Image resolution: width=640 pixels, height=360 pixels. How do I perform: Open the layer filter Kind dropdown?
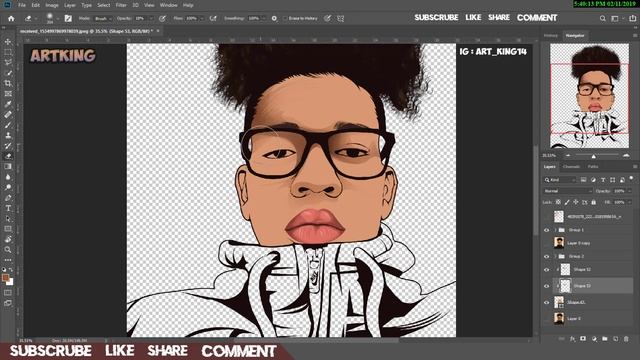point(560,180)
